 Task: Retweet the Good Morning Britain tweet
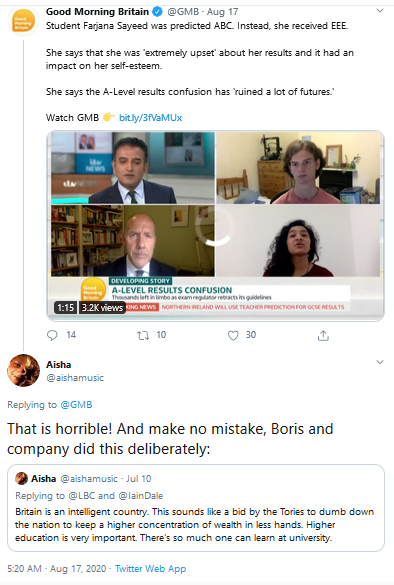(143, 335)
